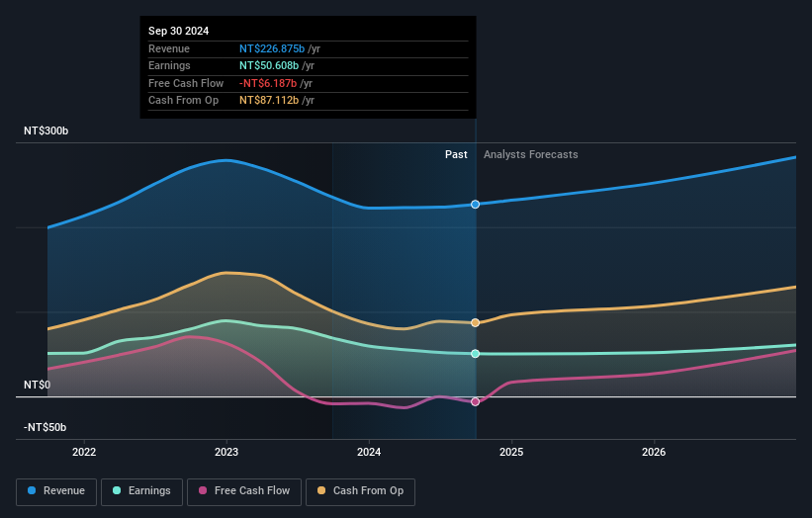Click the Free Cash Flow label in tooltip
The width and height of the screenshot is (812, 518).
(x=186, y=83)
